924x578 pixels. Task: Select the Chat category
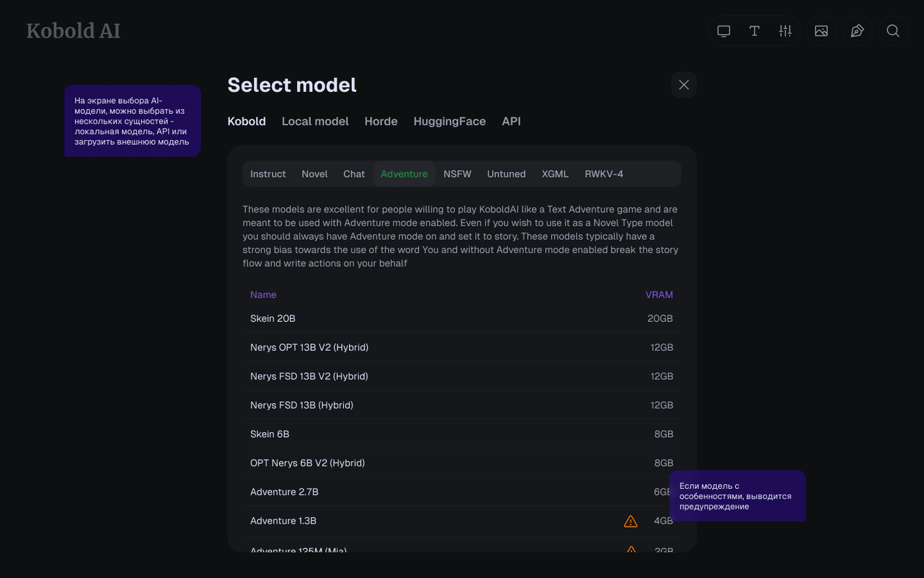[354, 174]
